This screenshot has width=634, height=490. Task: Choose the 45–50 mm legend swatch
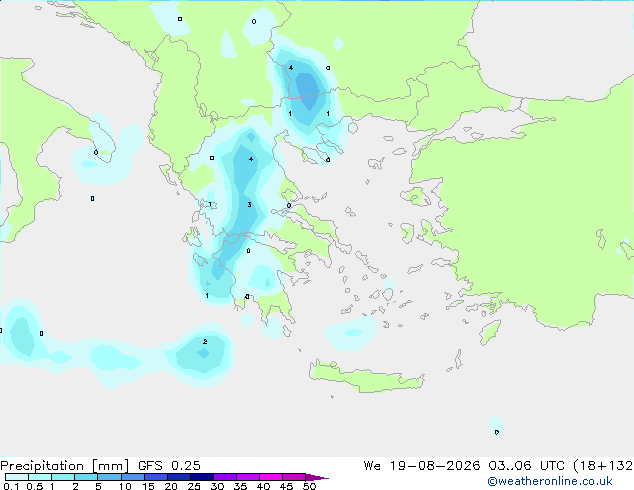294,477
